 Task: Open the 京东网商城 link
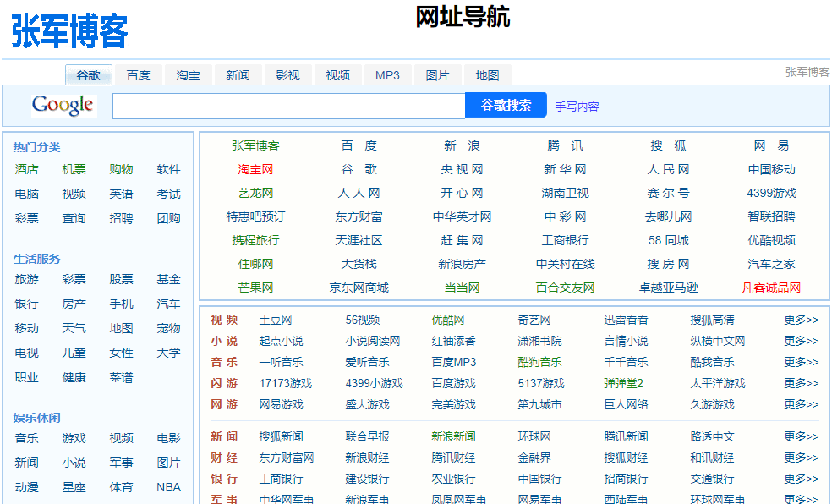(x=359, y=288)
